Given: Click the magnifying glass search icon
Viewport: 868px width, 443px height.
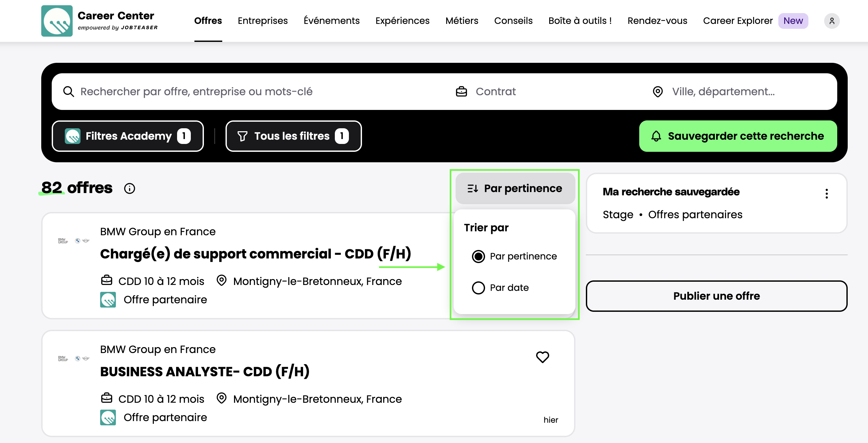Looking at the screenshot, I should [68, 92].
